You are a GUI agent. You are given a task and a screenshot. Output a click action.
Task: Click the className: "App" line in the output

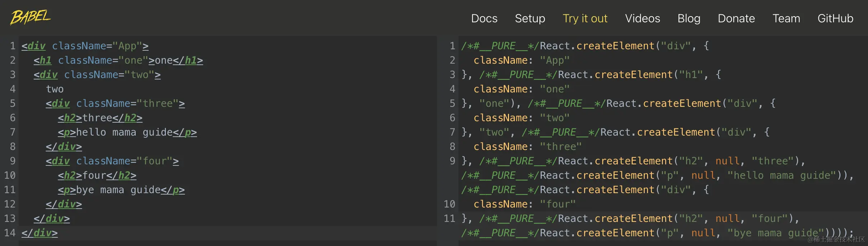[x=521, y=60]
